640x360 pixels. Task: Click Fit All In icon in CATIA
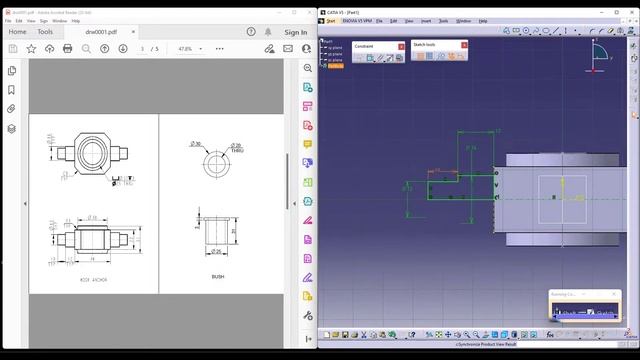pyautogui.click(x=439, y=335)
